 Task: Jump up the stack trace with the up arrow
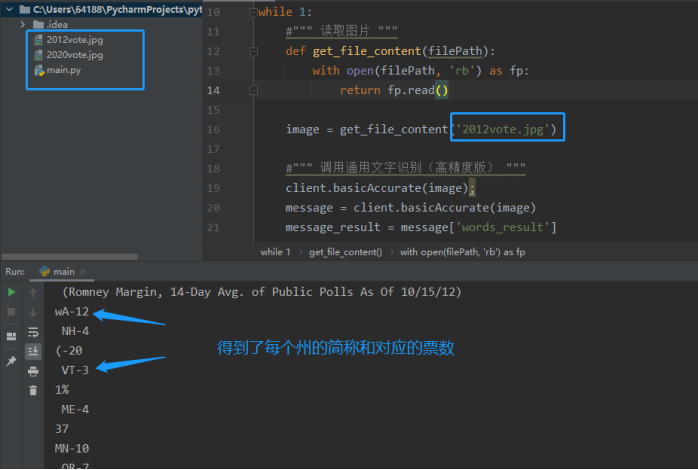(x=33, y=292)
